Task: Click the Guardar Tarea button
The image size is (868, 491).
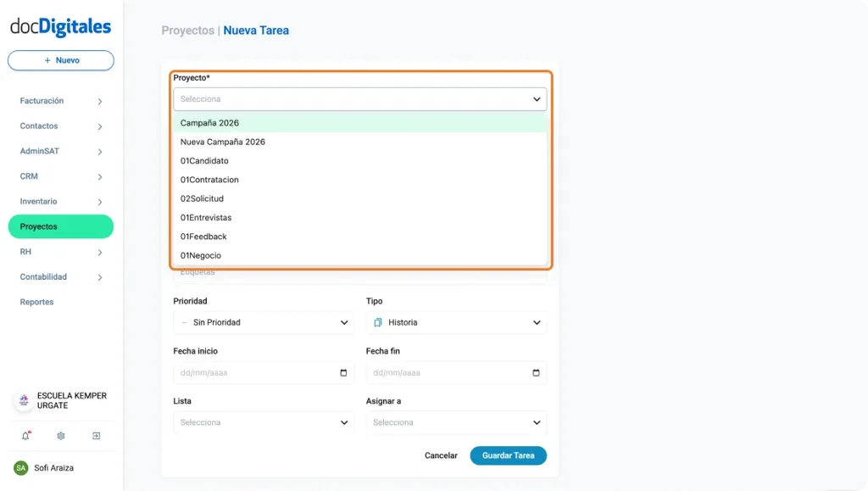Action: [x=508, y=455]
